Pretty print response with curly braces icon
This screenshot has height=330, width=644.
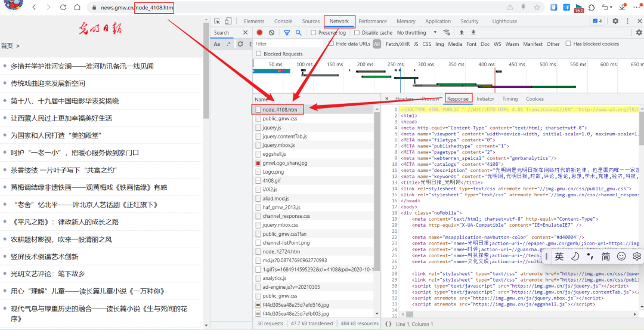pyautogui.click(x=388, y=324)
